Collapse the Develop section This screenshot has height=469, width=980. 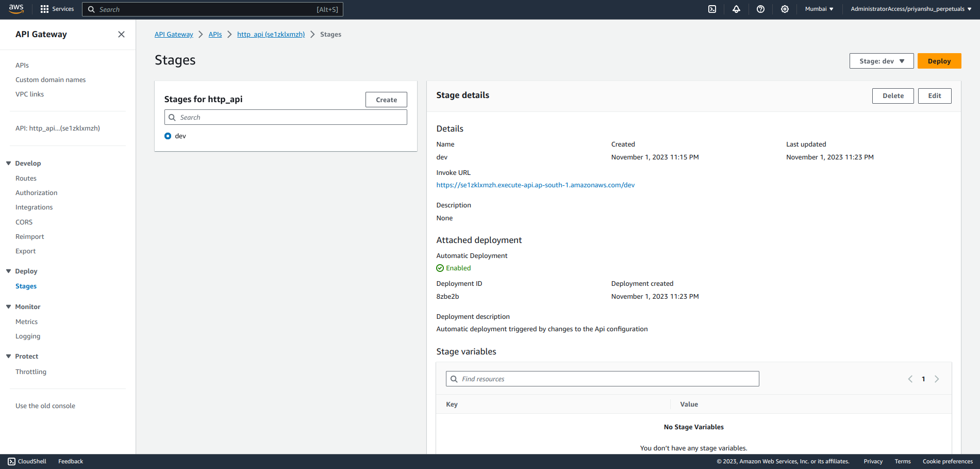pos(8,163)
